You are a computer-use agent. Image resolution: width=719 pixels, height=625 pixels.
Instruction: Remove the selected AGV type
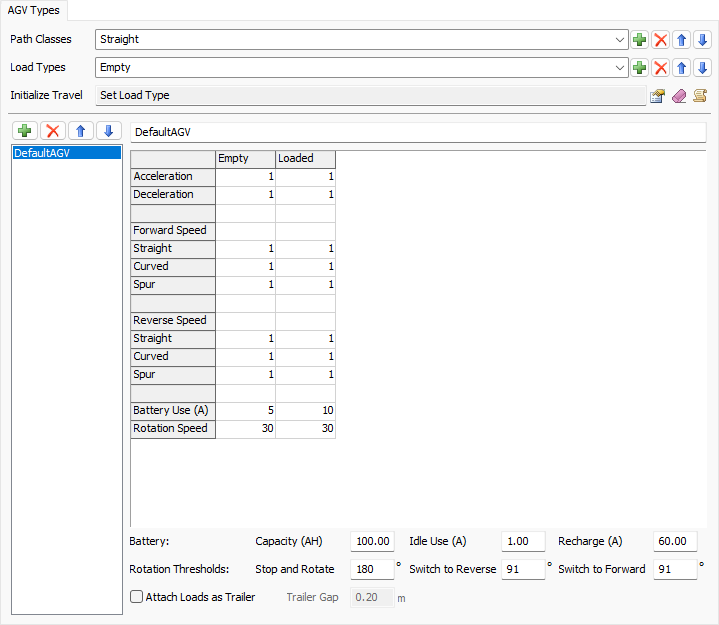53,131
